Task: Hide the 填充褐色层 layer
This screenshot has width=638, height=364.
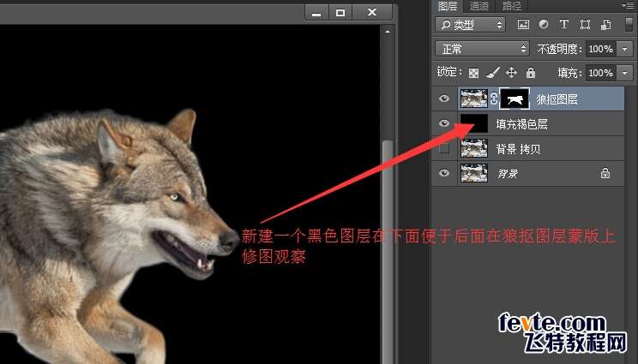Action: (444, 123)
